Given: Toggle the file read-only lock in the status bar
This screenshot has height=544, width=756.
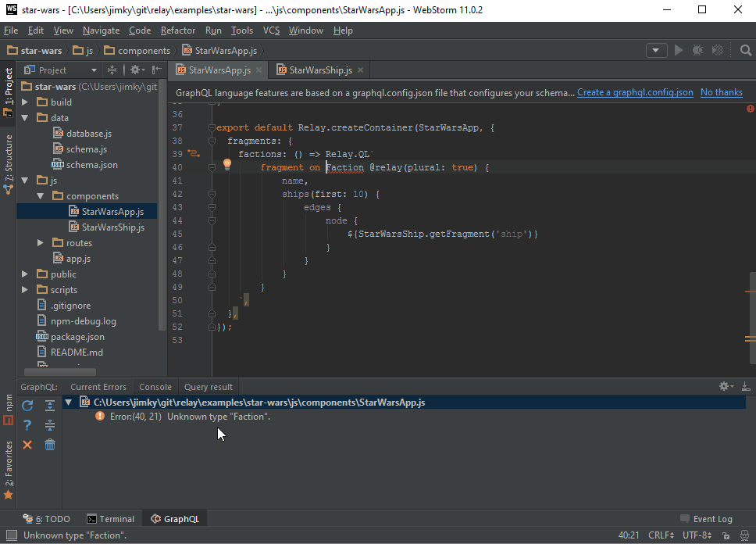Looking at the screenshot, I should point(726,535).
